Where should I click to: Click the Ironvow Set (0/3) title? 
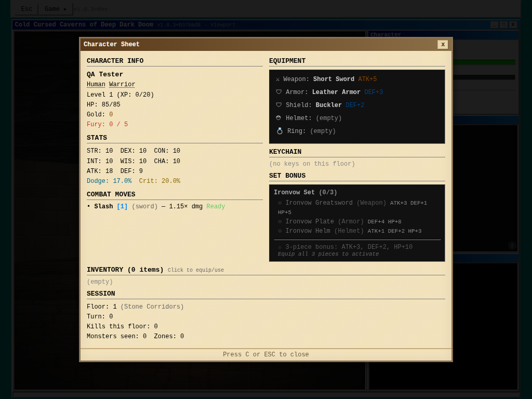tap(305, 192)
